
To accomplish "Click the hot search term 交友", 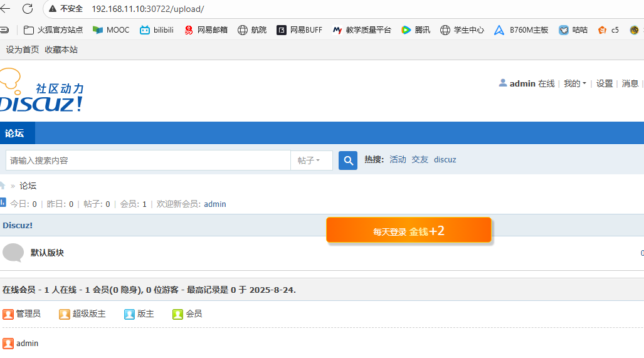I will 420,160.
